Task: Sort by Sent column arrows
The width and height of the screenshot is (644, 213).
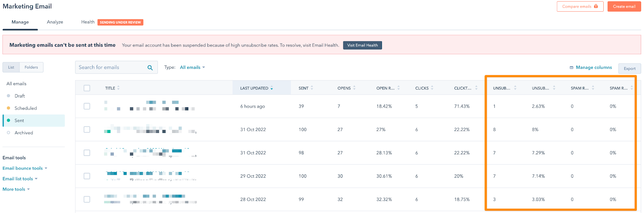Action: click(x=312, y=88)
